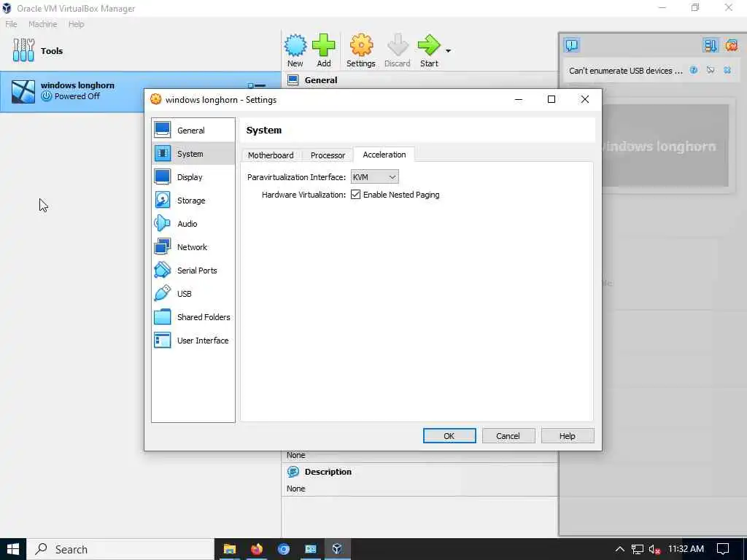Click the delete all notifications icon
Viewport: 747px width, 560px height.
(731, 45)
